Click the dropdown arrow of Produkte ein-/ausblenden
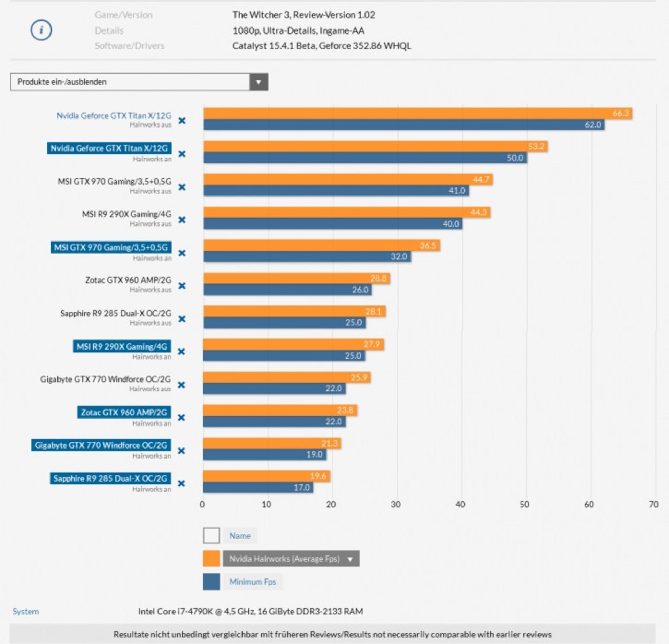The width and height of the screenshot is (669, 644). (x=259, y=82)
